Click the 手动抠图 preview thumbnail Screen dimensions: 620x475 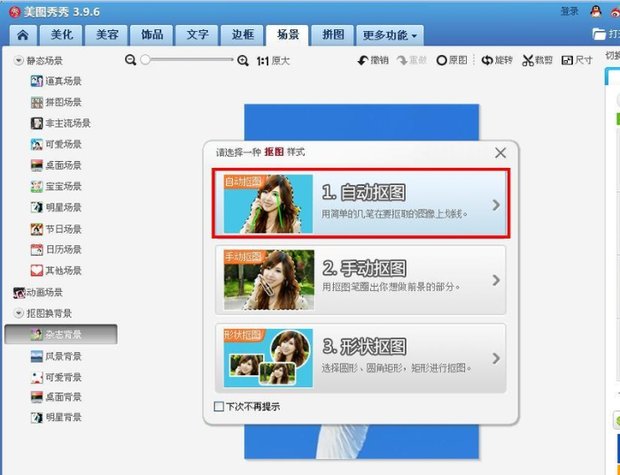(269, 280)
